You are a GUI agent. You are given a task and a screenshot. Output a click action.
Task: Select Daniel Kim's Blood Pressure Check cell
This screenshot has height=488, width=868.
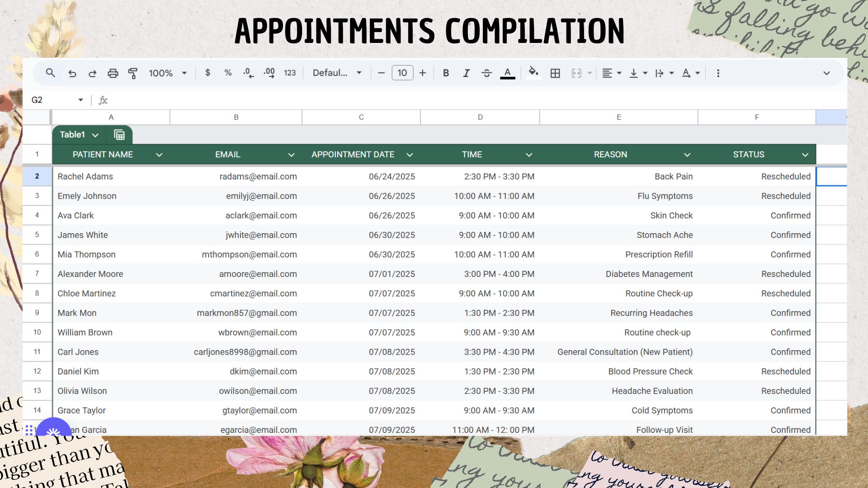pyautogui.click(x=619, y=371)
